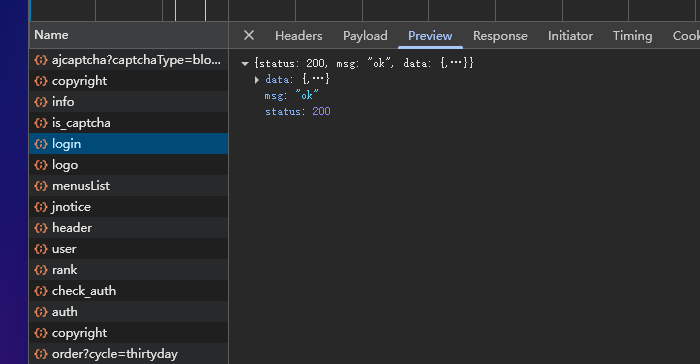
Task: Click the JSON icon beside is_captcha
Action: coord(41,123)
